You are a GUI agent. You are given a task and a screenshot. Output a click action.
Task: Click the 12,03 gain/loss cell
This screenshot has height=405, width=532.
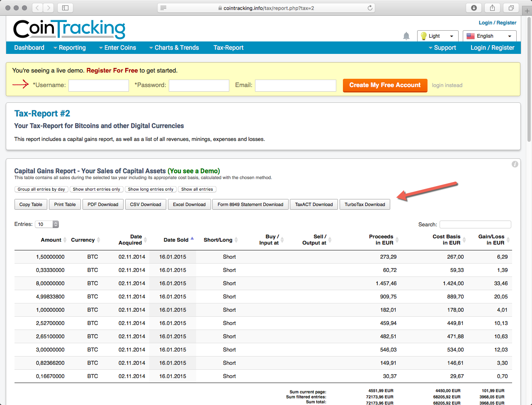click(x=501, y=350)
